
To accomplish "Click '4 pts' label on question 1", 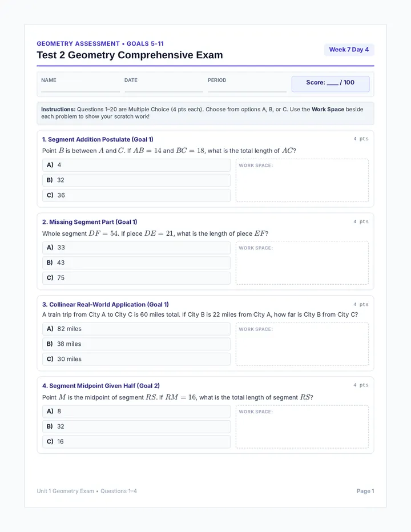I will [361, 139].
